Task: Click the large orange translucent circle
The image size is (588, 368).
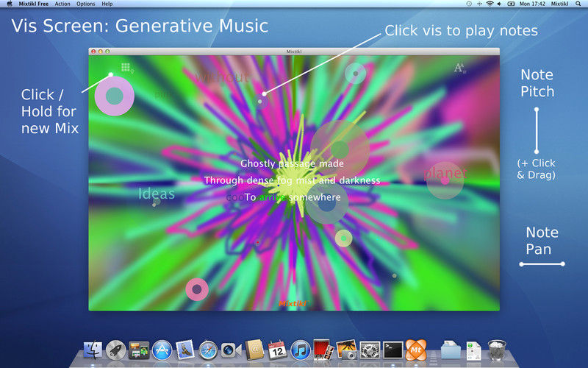Action: point(340,149)
